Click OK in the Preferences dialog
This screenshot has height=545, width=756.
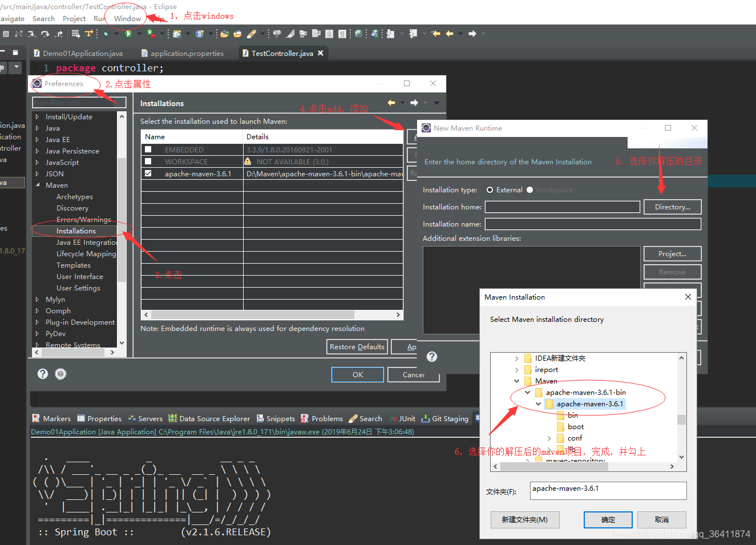(x=358, y=374)
